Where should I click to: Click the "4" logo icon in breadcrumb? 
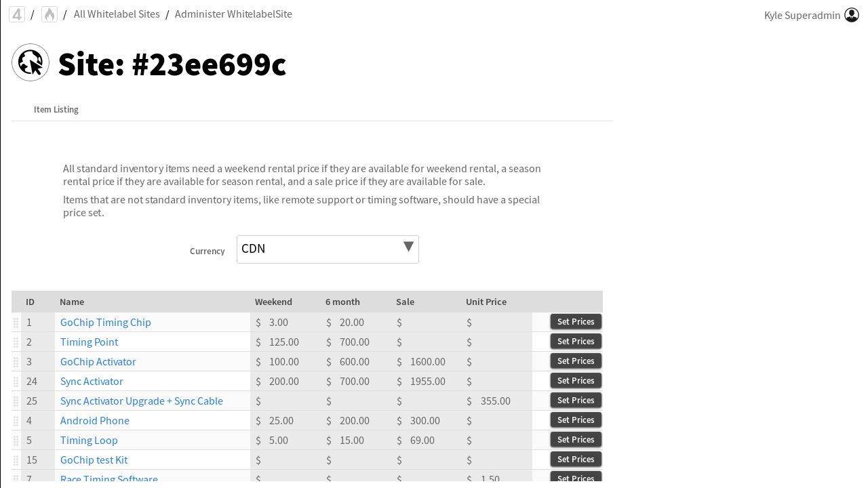17,14
